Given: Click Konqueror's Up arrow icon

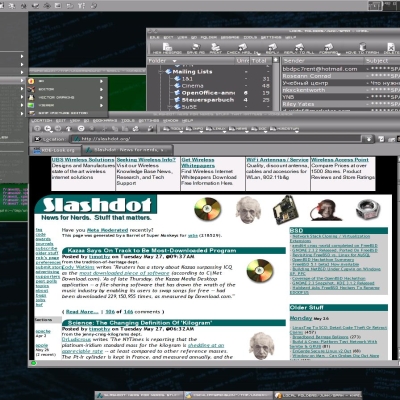Looking at the screenshot, I should click(69, 128).
